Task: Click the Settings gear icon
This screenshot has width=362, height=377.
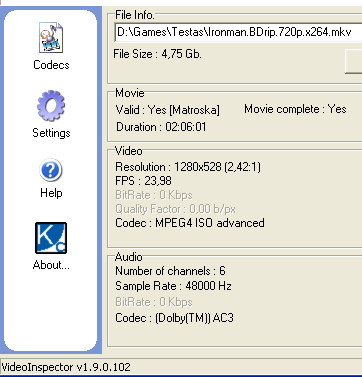Action: point(51,106)
